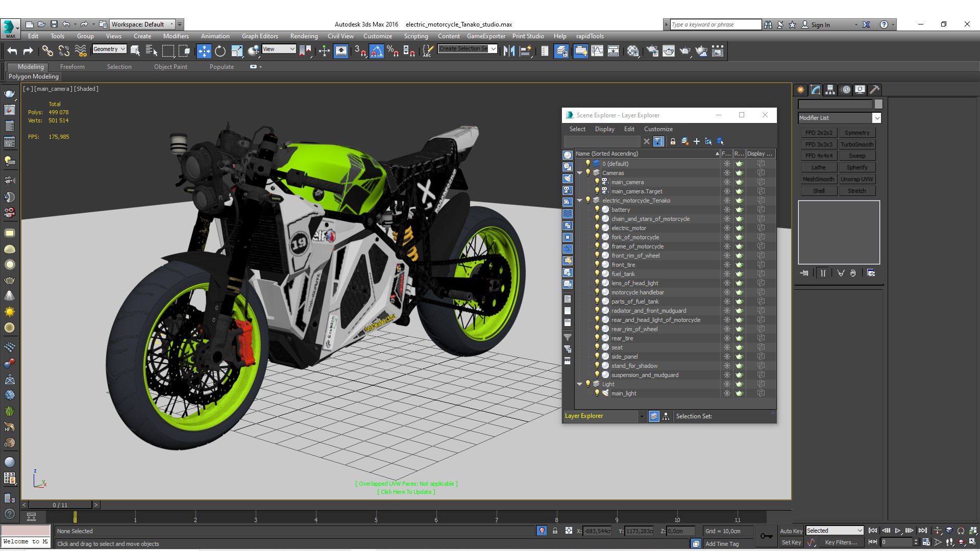Click Create New Layer plus icon
Screen dimensions: 980x551
(x=696, y=141)
